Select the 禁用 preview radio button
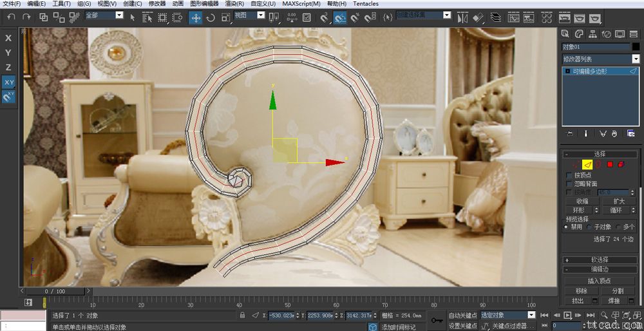Screen dimensions: 644x331 566,227
